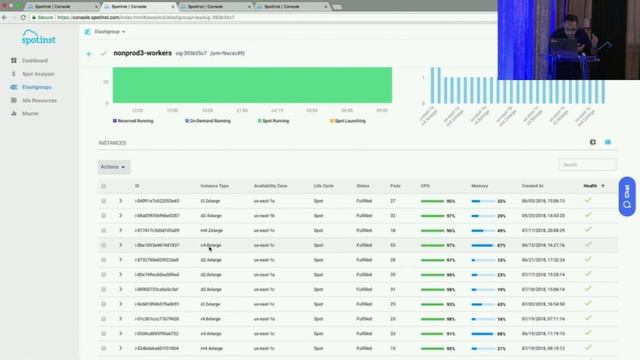Toggle On-Demand Running legend swatch
640x360 pixels.
coord(187,121)
